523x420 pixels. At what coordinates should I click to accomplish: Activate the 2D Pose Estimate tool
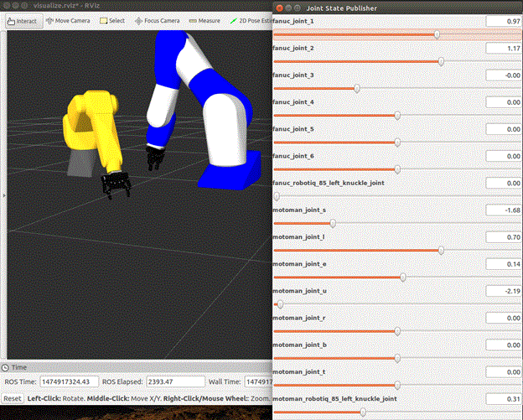(x=251, y=21)
